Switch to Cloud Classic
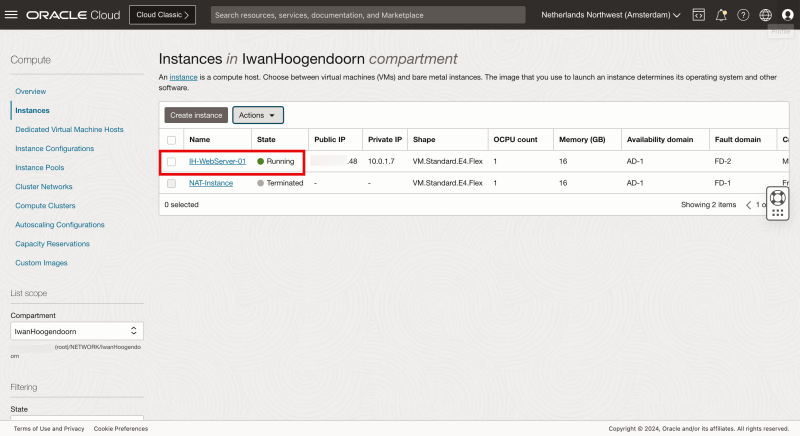 (162, 15)
